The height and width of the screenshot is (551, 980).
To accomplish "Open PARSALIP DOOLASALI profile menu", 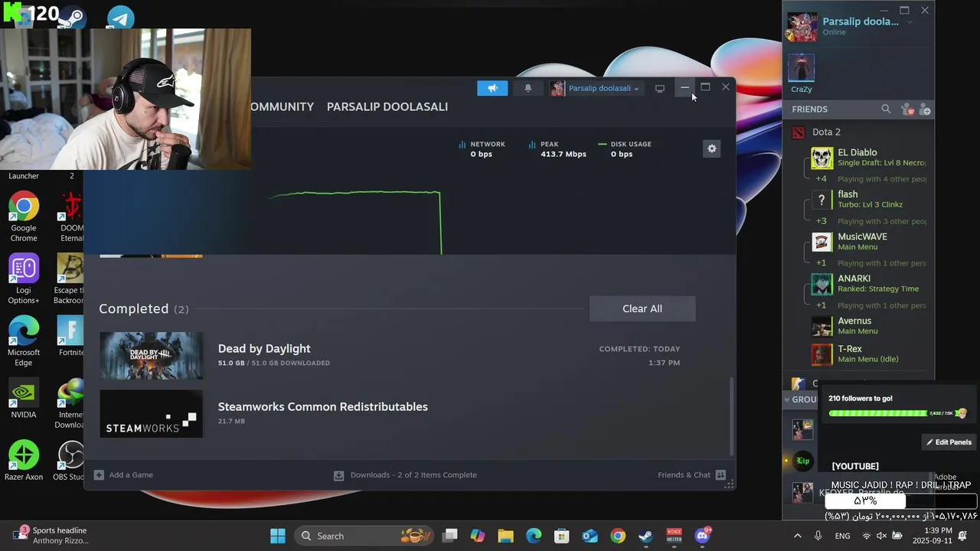I will point(387,106).
